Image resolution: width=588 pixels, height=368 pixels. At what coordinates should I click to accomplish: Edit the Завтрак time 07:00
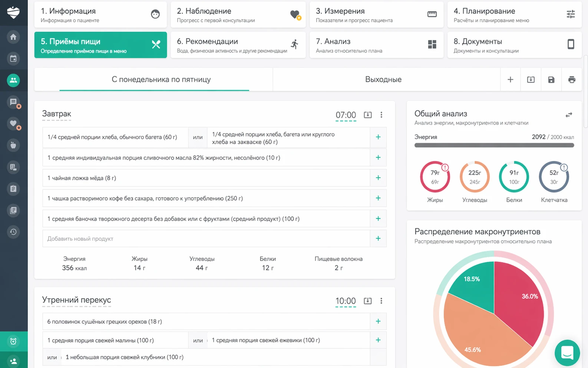346,115
